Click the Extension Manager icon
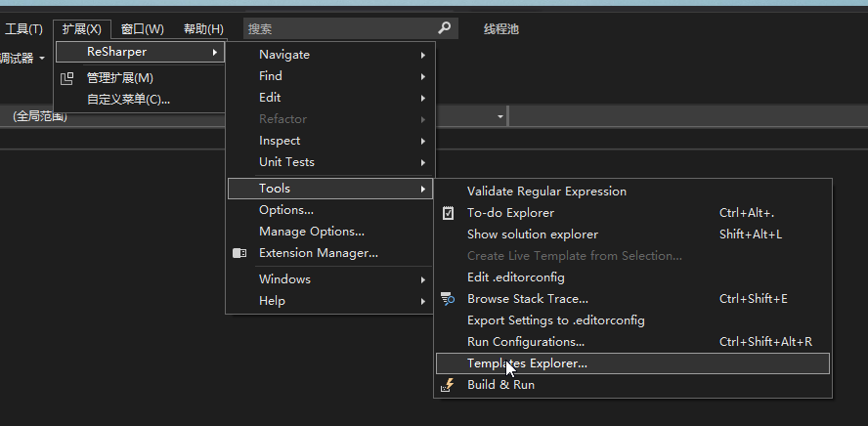The image size is (868, 426). [239, 253]
